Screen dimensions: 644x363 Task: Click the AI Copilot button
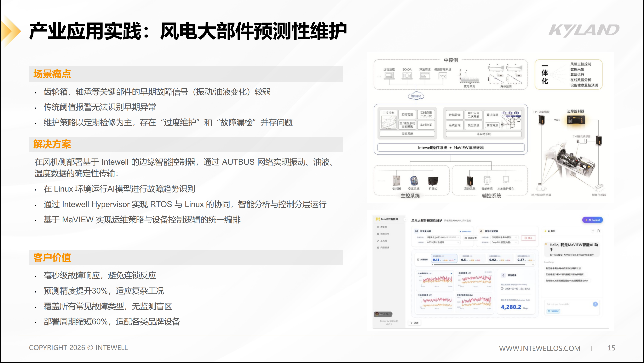point(593,220)
